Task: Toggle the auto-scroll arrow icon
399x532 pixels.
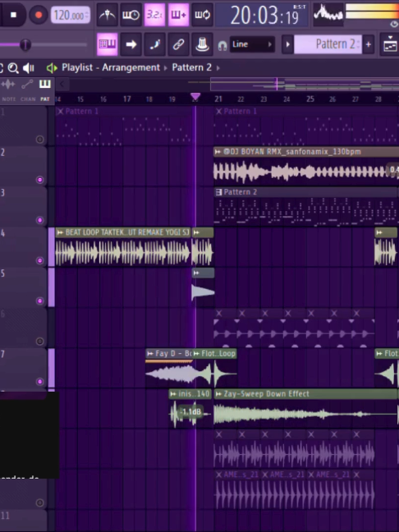Action: coord(131,44)
